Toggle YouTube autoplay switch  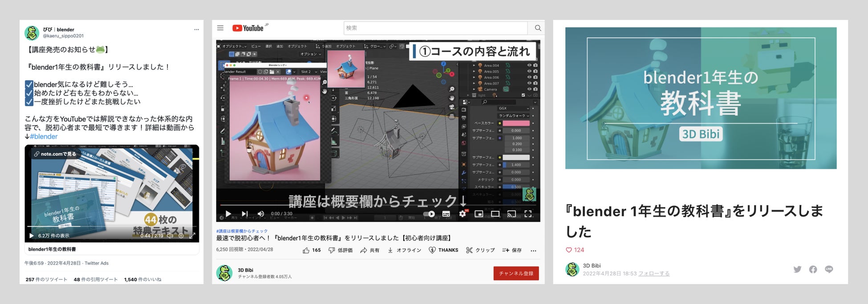coord(429,214)
